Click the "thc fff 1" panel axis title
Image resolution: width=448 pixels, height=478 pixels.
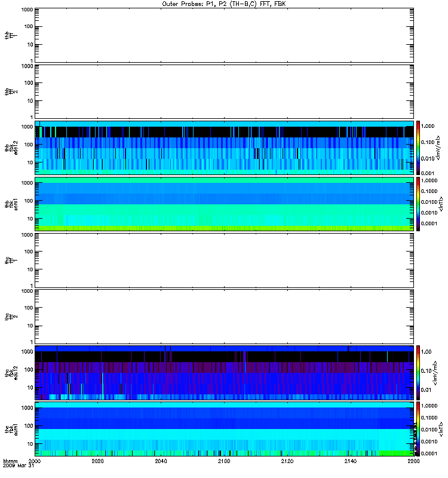[x=11, y=261]
